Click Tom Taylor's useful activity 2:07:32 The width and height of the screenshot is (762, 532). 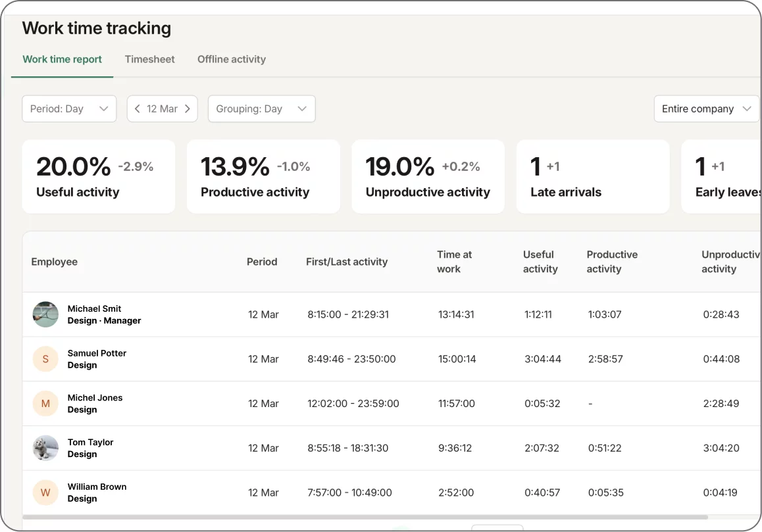click(542, 448)
